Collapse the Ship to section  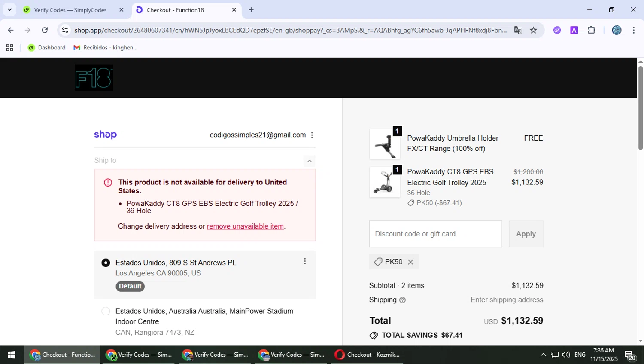coord(310,161)
